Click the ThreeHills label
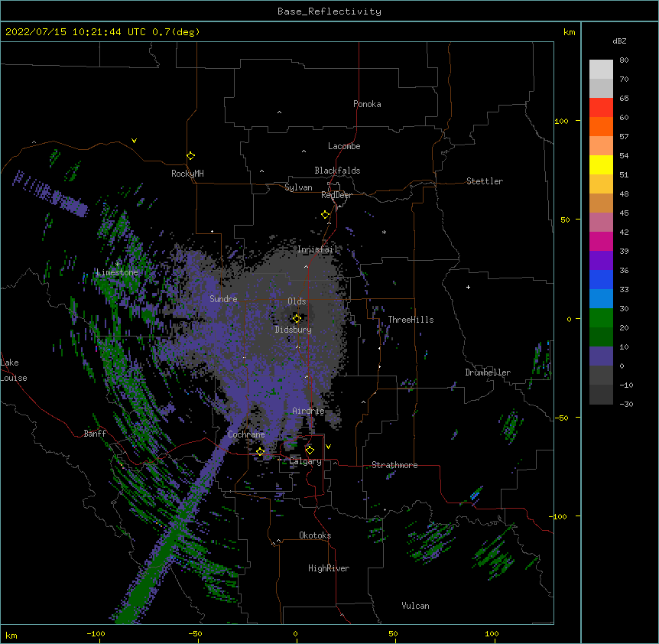Screen dimensions: 659x644 (411, 320)
